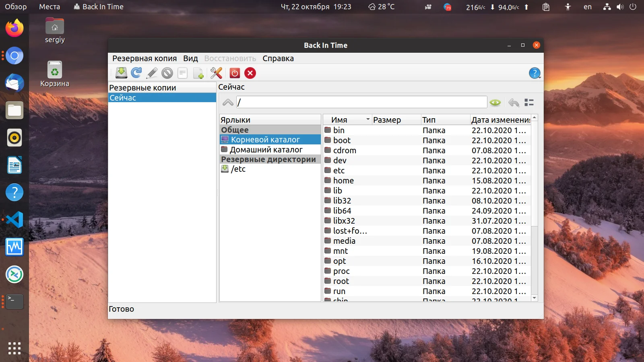This screenshot has height=362, width=644.
Task: Click the pencil snapshot name icon
Action: pyautogui.click(x=152, y=73)
